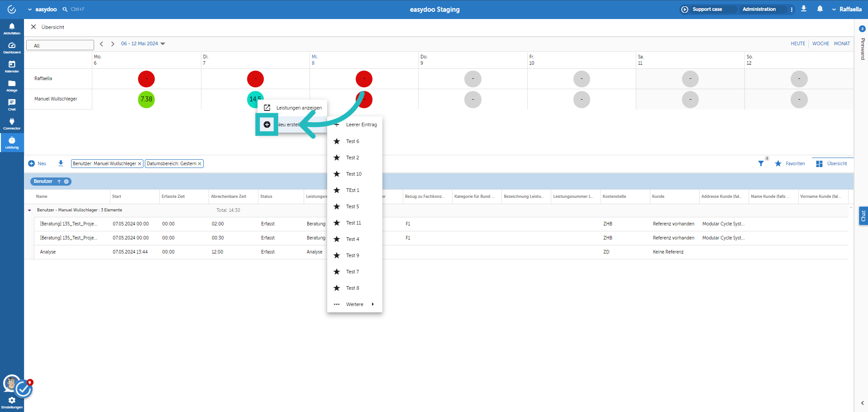The image size is (868, 412).
Task: Open the filter funnel icon
Action: point(761,163)
